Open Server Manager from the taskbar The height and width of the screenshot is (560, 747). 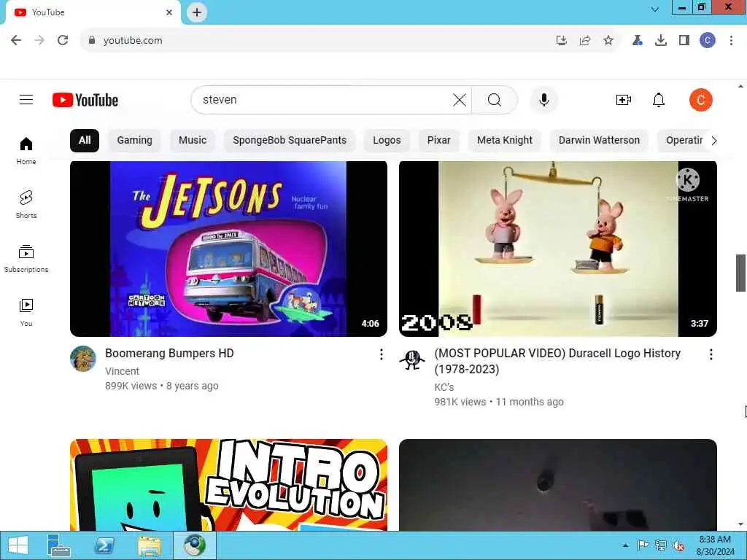(x=59, y=545)
